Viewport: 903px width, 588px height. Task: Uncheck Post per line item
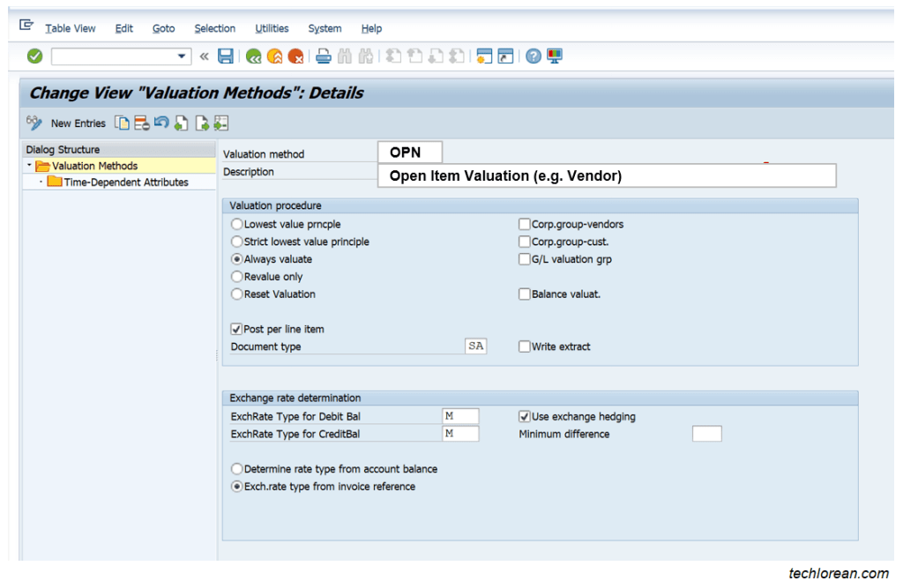coord(236,328)
